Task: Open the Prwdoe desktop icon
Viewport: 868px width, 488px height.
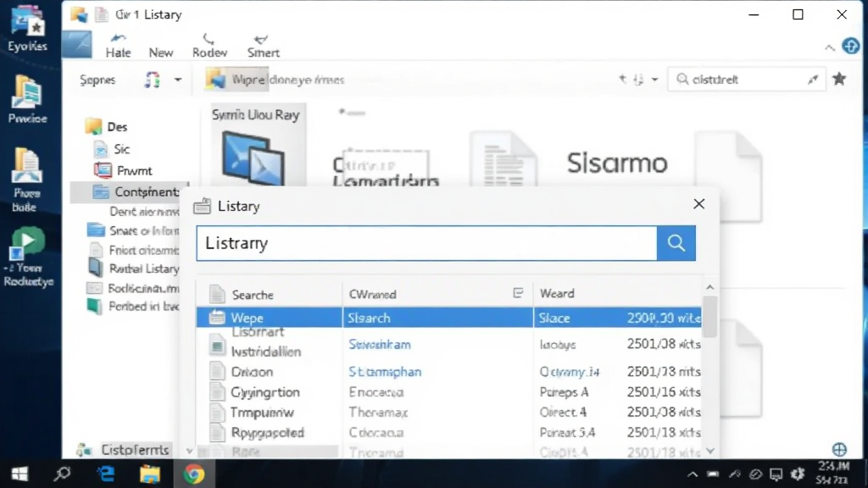Action: pos(27,100)
